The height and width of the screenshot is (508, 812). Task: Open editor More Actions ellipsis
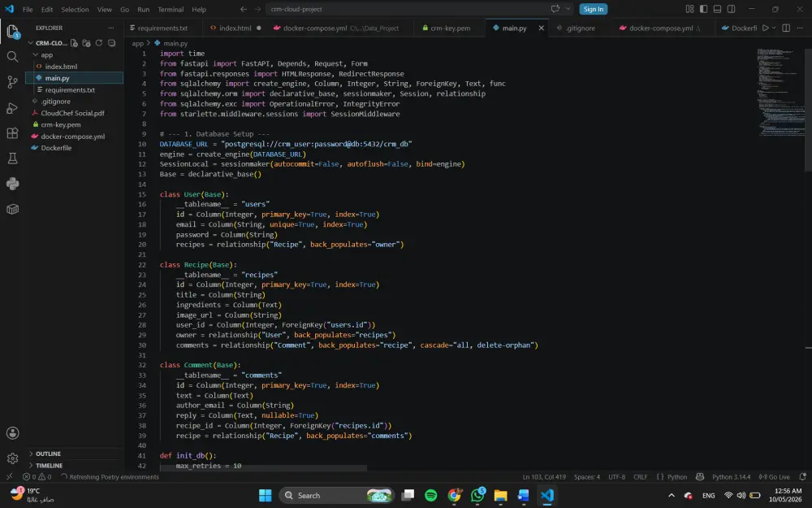pos(800,28)
